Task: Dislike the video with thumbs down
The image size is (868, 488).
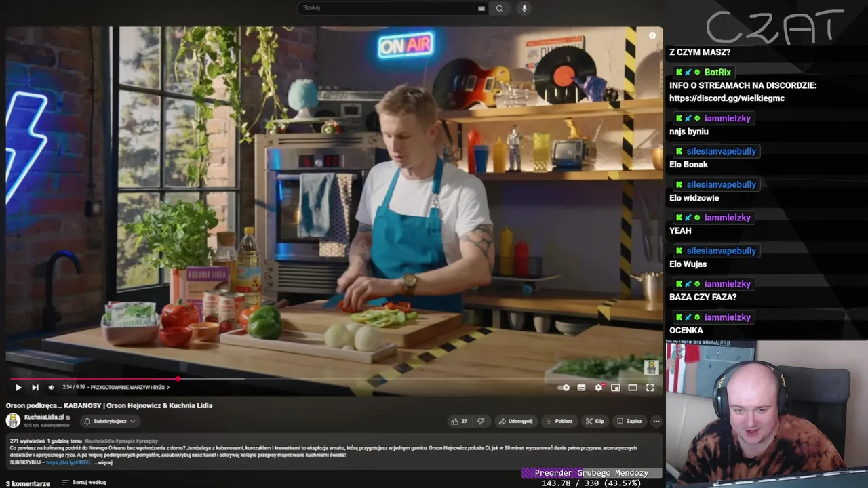Action: [x=481, y=421]
